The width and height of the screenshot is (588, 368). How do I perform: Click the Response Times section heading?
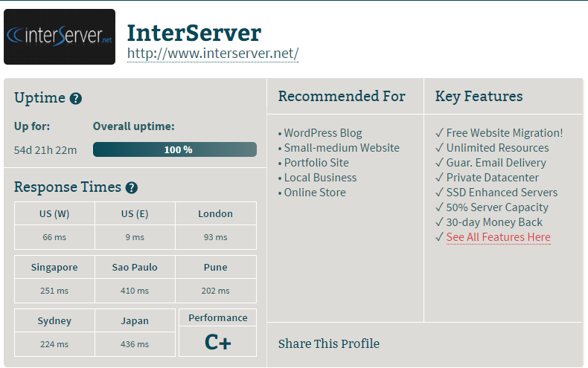(x=68, y=187)
